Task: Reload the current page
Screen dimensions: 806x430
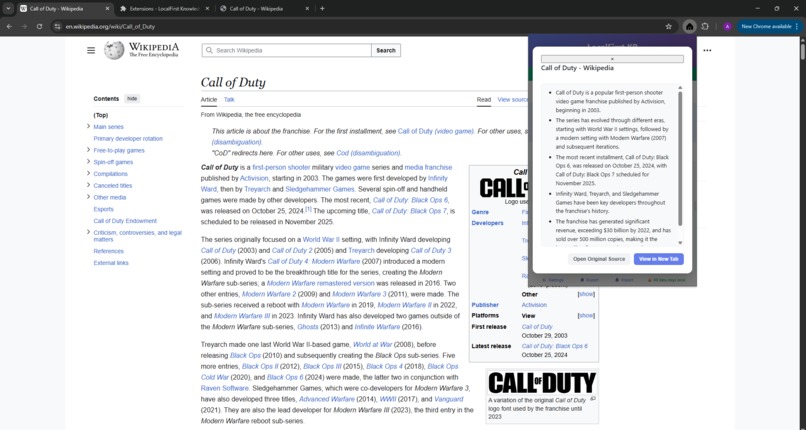Action: pyautogui.click(x=40, y=26)
